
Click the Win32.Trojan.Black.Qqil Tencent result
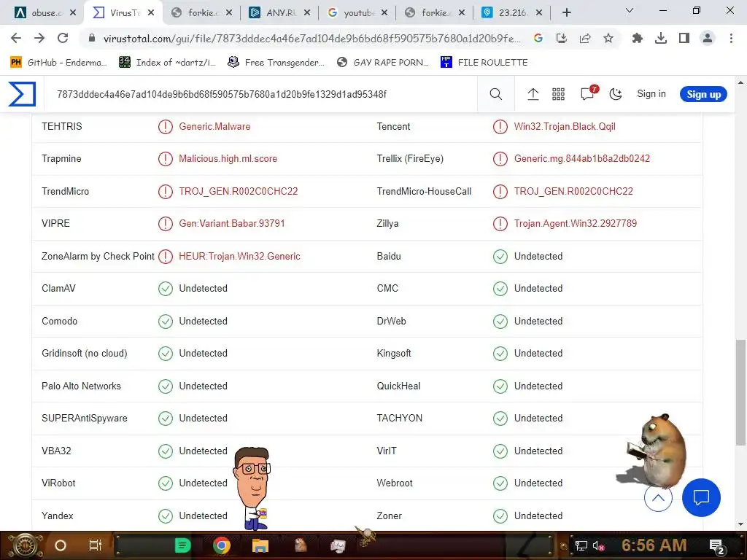[565, 127]
